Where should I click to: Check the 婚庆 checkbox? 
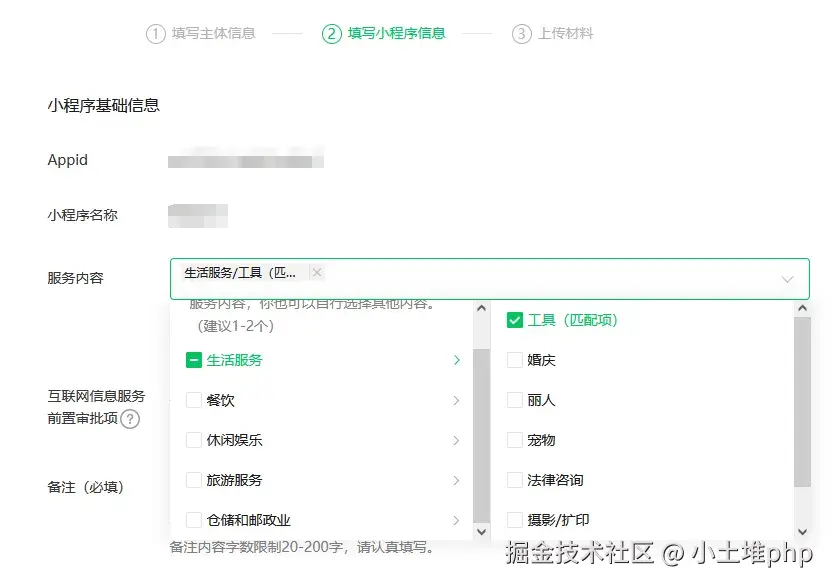click(517, 360)
